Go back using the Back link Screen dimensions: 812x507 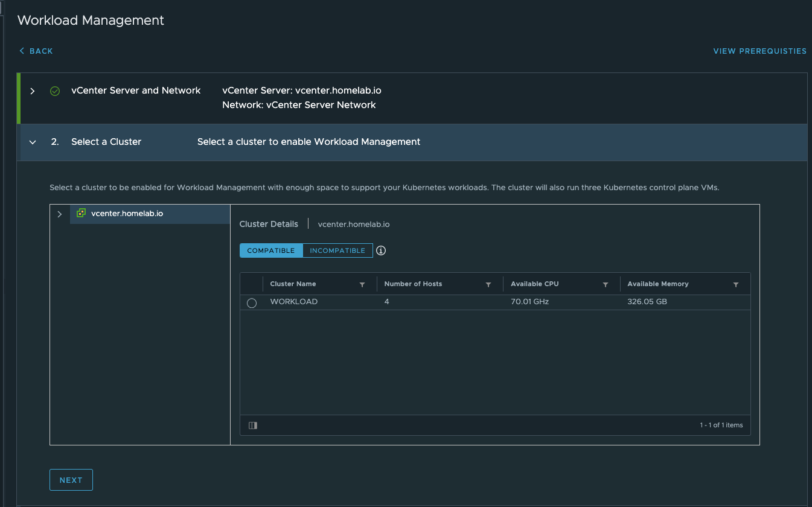(x=36, y=51)
